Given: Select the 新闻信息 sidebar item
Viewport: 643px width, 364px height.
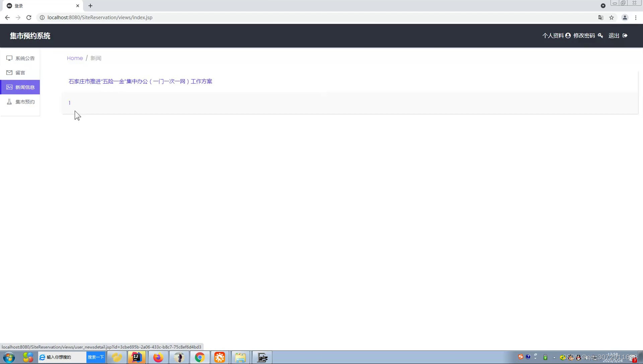Looking at the screenshot, I should pos(20,87).
